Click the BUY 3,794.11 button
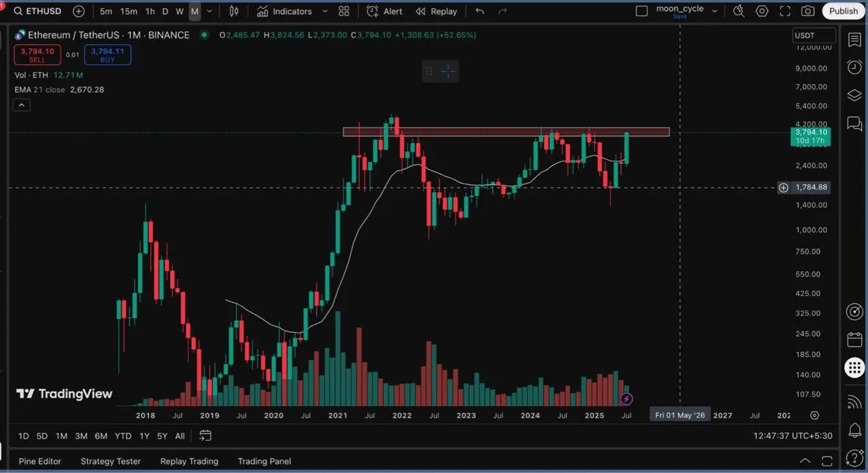The width and height of the screenshot is (868, 473). 108,55
